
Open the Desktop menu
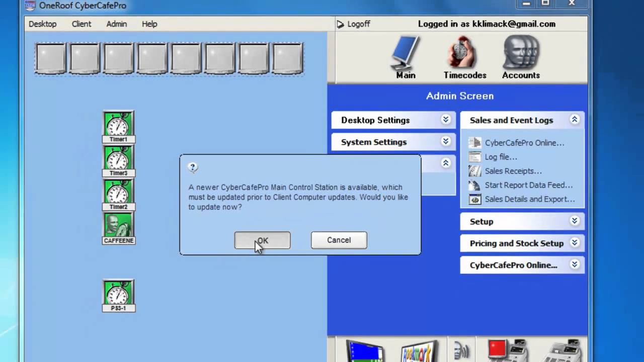(42, 24)
